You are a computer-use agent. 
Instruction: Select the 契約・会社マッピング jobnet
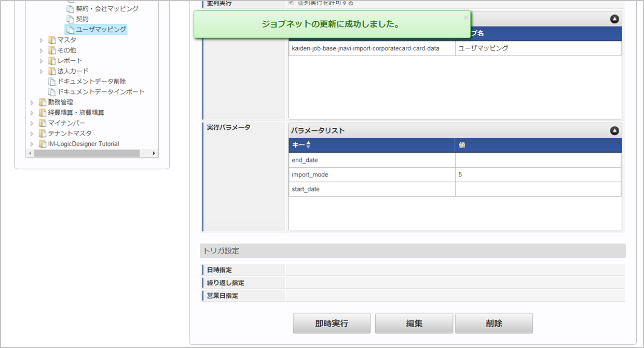(x=107, y=9)
